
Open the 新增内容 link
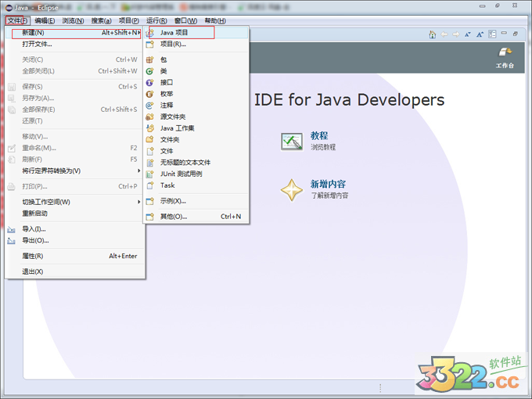point(328,184)
